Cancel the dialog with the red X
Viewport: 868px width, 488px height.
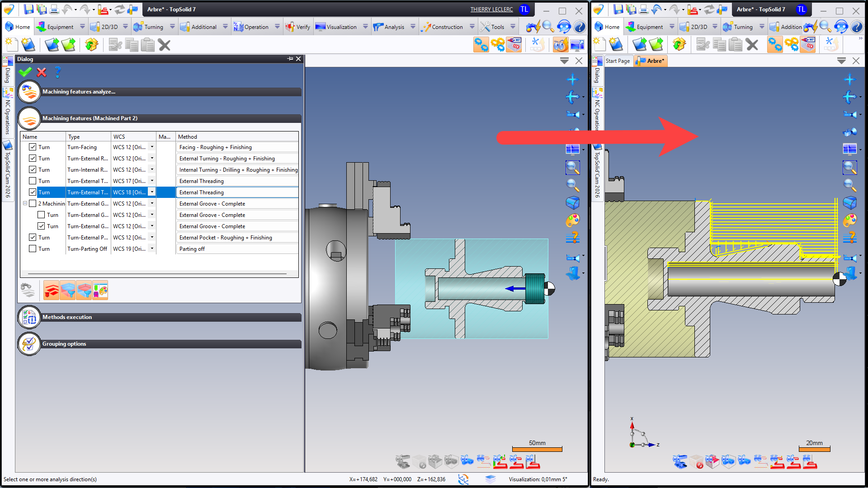42,72
